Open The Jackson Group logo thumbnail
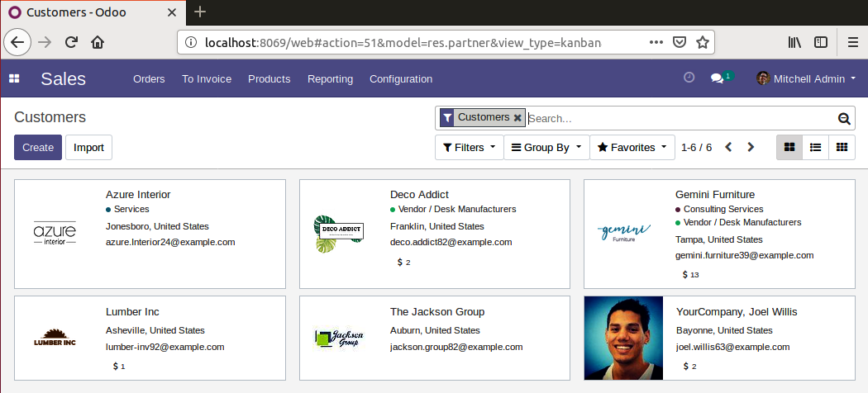Image resolution: width=868 pixels, height=393 pixels. [339, 339]
